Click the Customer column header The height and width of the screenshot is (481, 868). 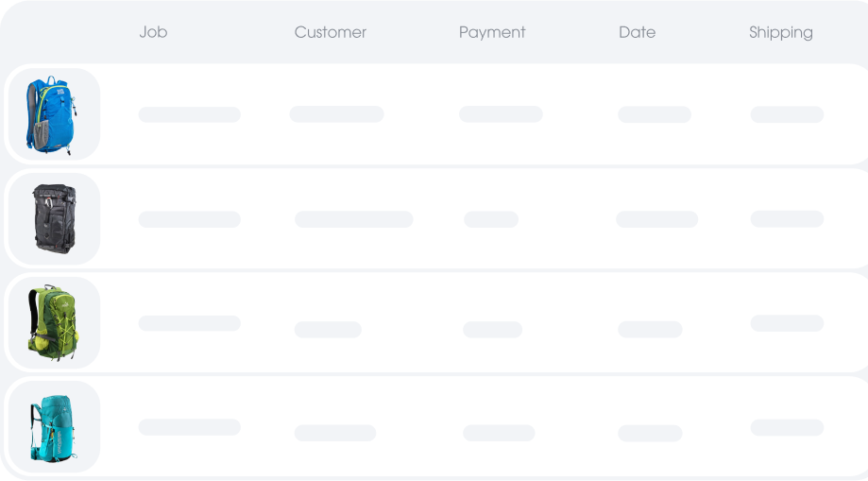(331, 32)
